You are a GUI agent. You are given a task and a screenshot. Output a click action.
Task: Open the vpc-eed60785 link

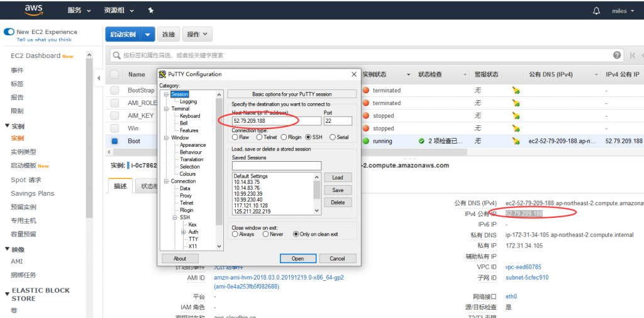coord(523,267)
